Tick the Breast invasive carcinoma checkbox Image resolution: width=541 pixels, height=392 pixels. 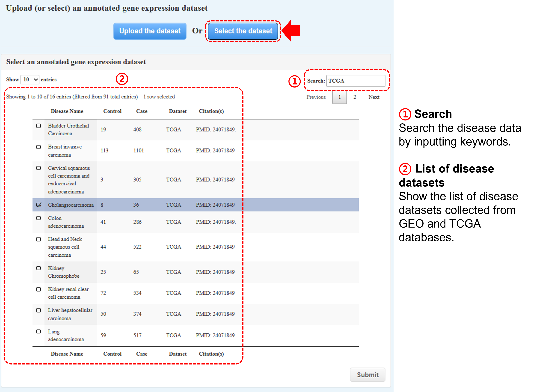[x=38, y=147]
